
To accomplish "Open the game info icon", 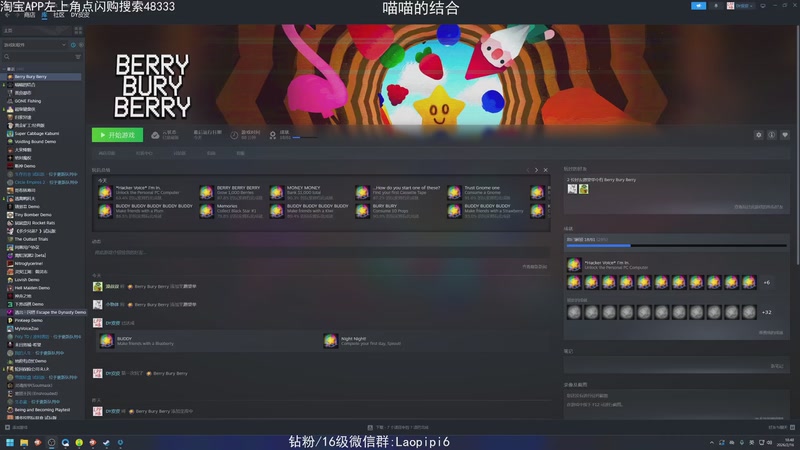I will point(772,135).
